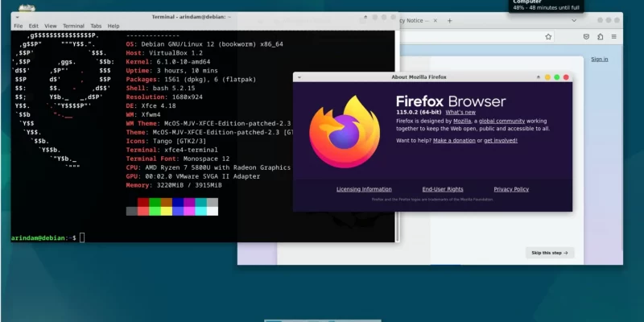Open the window menu arrow of the Terminal window
Viewport: 644px width, 322px height.
(18, 17)
